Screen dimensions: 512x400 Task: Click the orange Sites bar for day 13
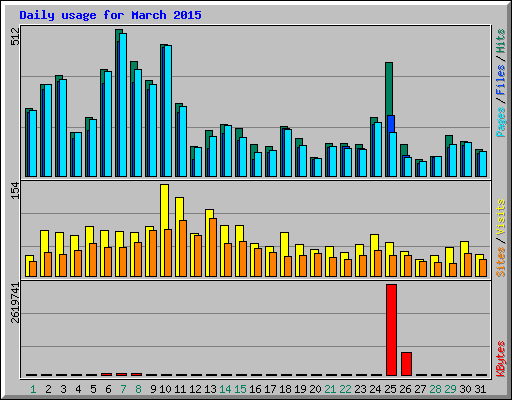tap(213, 247)
